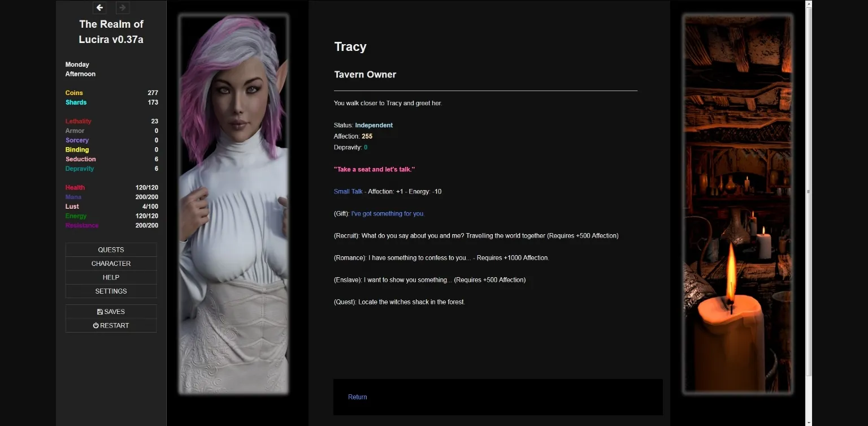Select "I've got something for you" gift link

[x=388, y=214]
